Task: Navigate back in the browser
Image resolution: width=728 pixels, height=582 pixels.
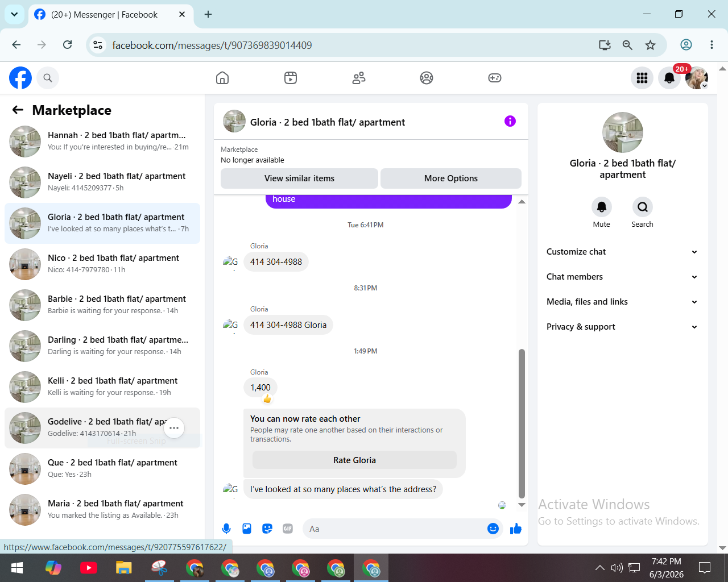Action: 16,45
